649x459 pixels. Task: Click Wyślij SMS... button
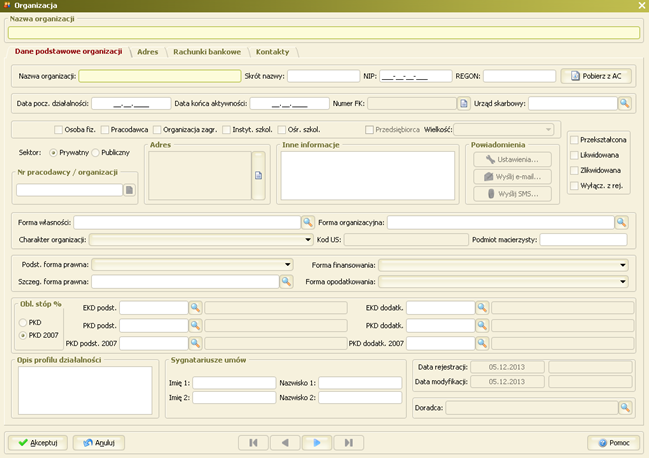(512, 194)
